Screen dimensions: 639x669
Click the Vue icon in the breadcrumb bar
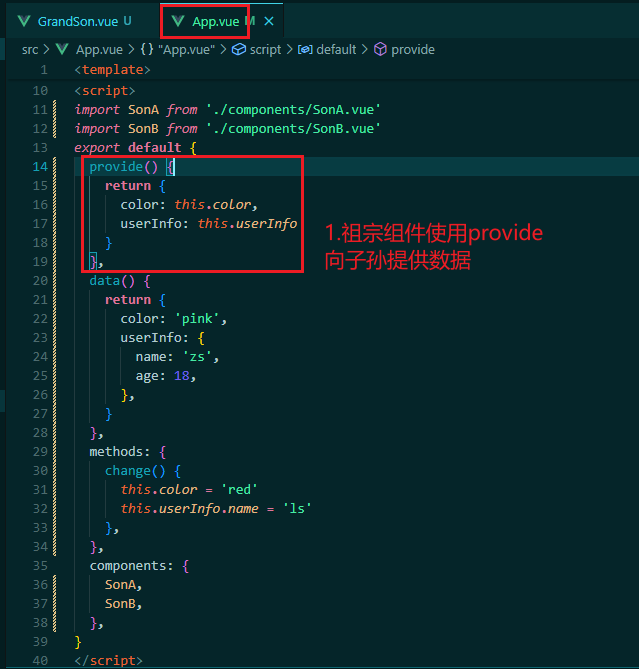[62, 49]
